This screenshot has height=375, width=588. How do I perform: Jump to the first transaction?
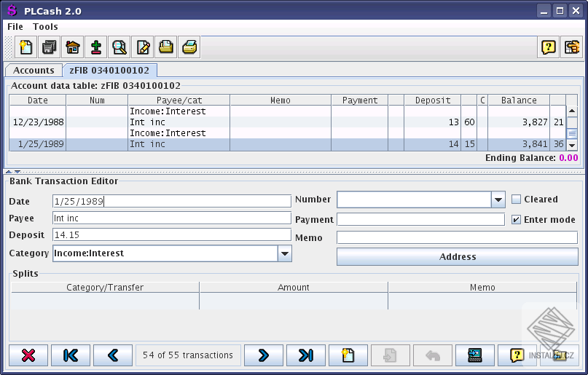click(x=71, y=355)
